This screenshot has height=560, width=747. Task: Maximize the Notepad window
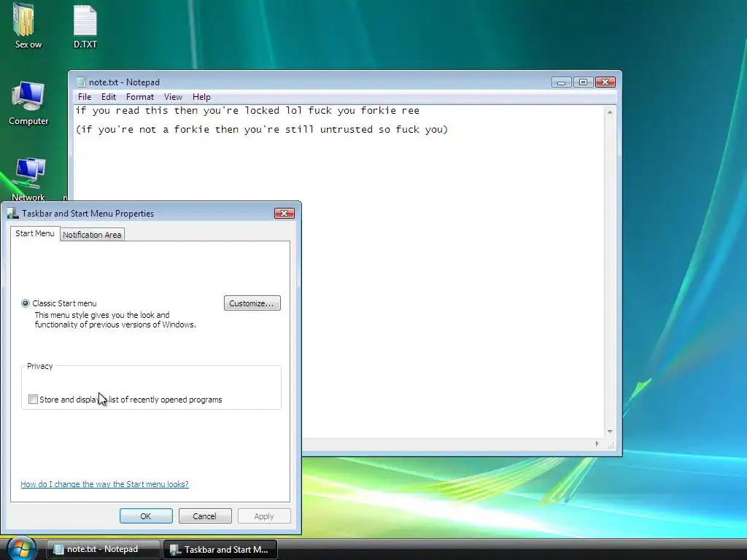583,82
